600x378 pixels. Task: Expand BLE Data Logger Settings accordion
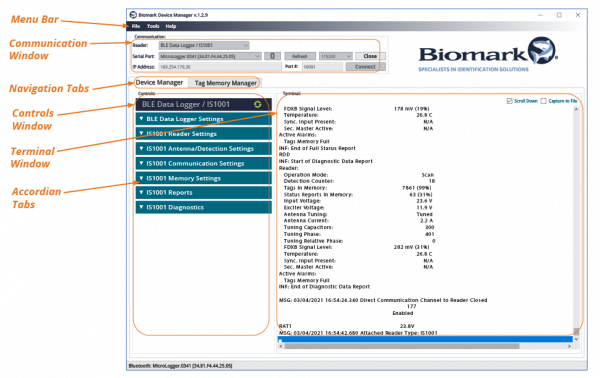pyautogui.click(x=204, y=119)
